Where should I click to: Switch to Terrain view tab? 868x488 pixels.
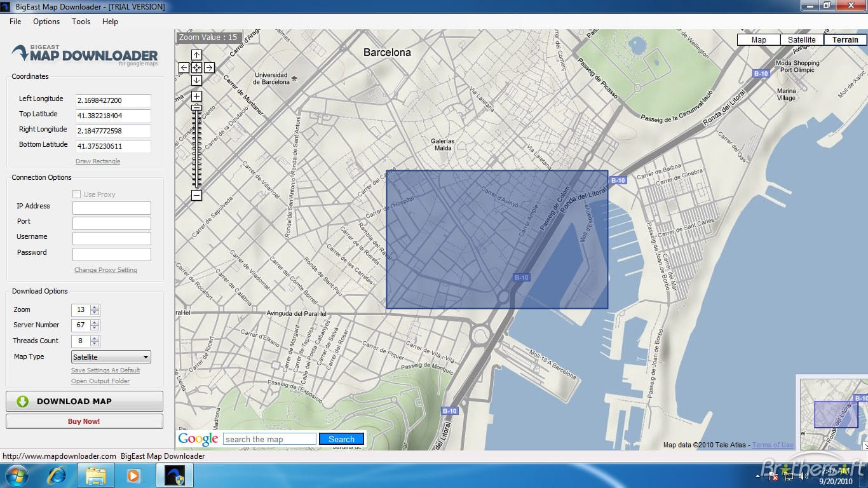pos(845,39)
